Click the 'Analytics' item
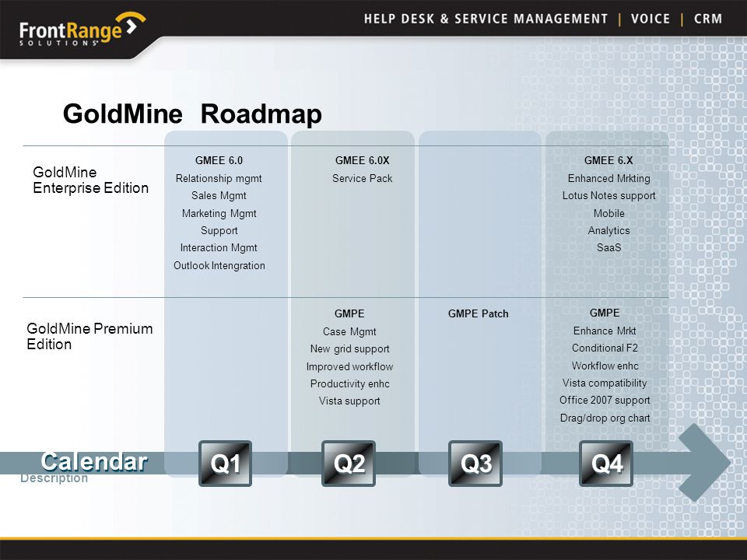The width and height of the screenshot is (747, 560). 608,230
